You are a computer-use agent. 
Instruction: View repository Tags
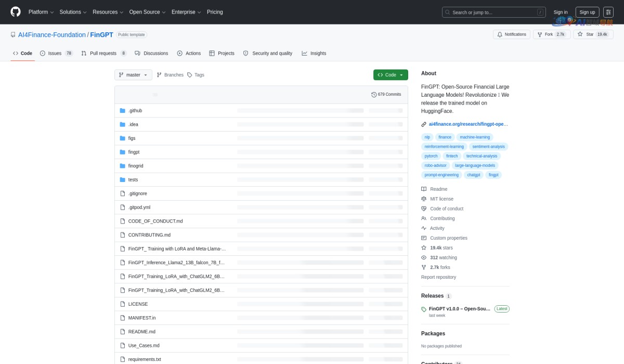[x=196, y=75]
